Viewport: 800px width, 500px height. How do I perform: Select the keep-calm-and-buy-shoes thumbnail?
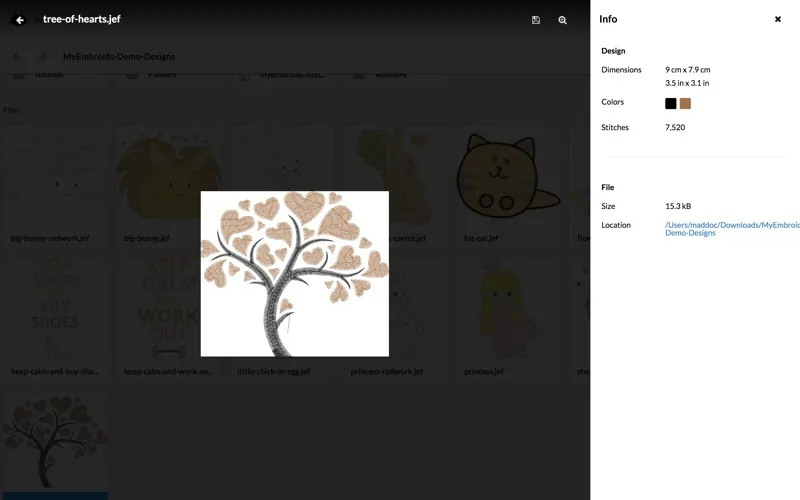55,311
